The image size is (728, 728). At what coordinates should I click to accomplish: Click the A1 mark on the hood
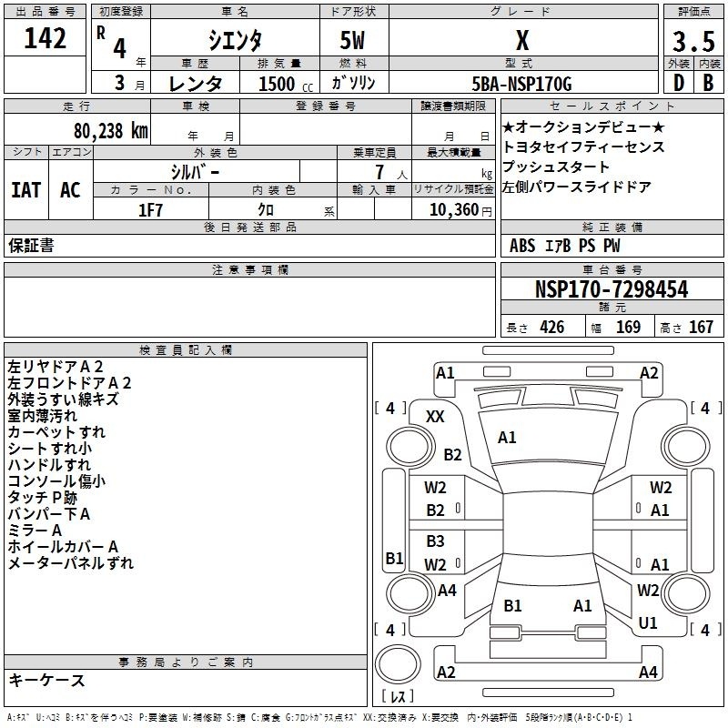pos(507,438)
